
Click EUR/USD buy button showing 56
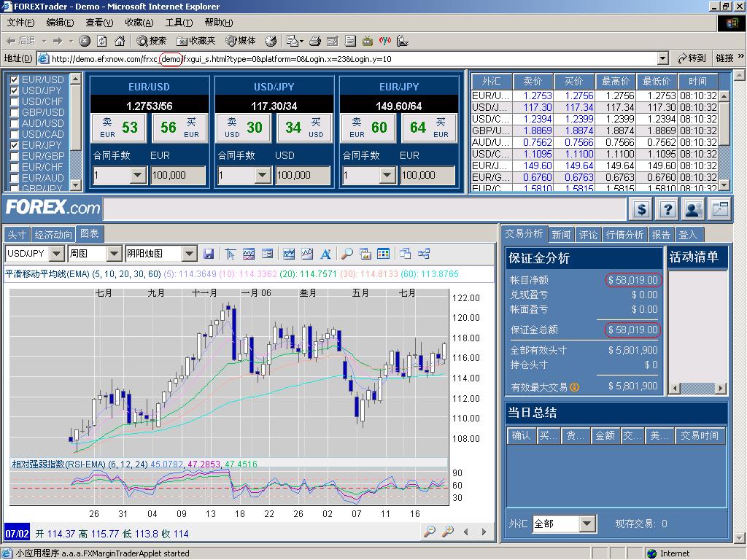click(x=179, y=128)
